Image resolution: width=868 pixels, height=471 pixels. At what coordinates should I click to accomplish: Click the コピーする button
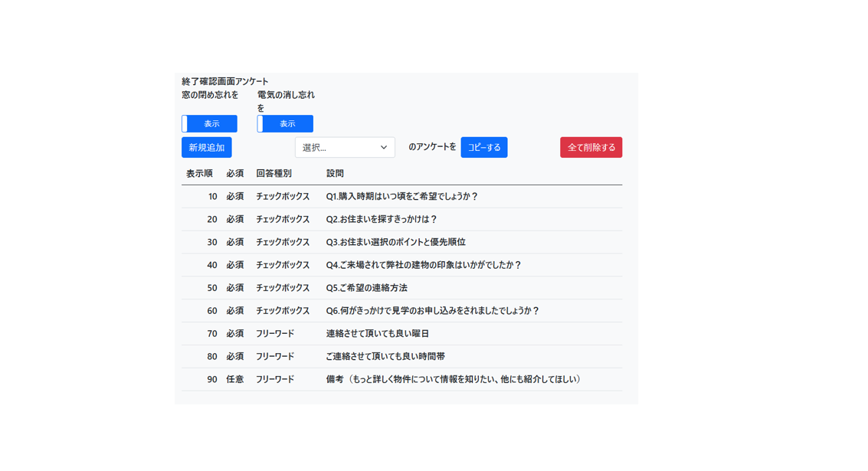(x=484, y=147)
